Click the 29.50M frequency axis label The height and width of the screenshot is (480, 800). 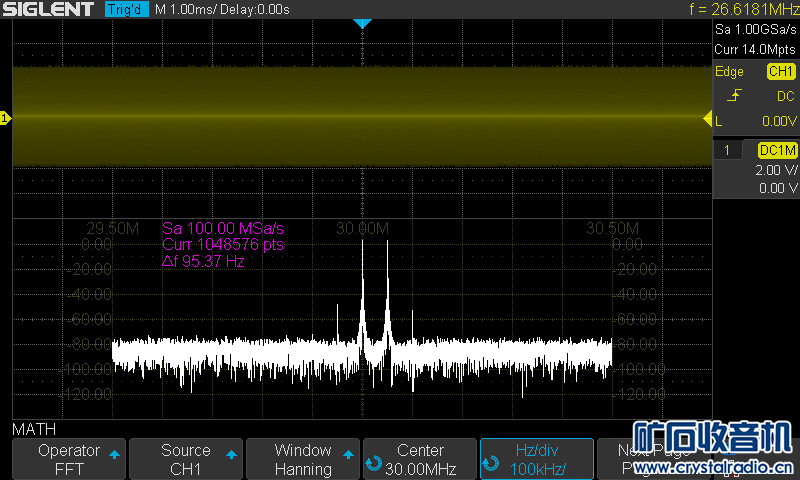(113, 229)
